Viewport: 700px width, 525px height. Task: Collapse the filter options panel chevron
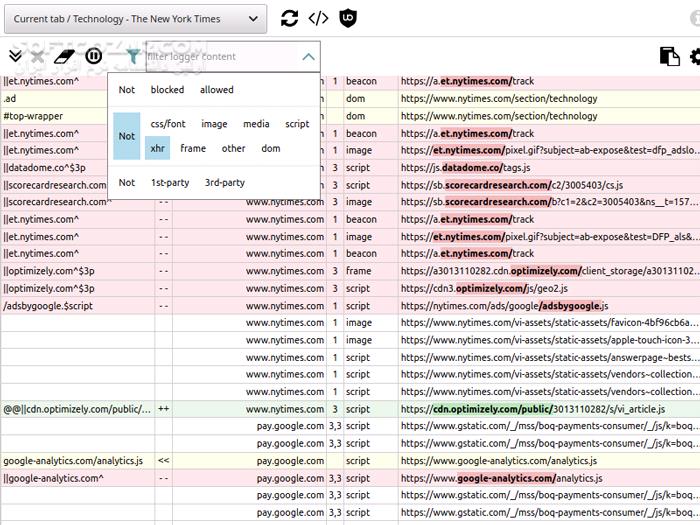click(308, 57)
